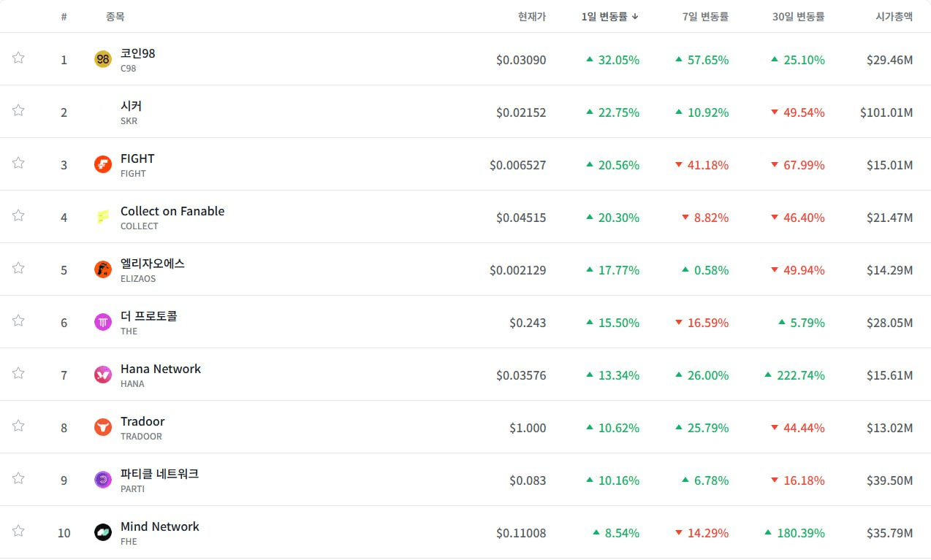The height and width of the screenshot is (560, 931).
Task: Click the Coin98 (C98) coin logo
Action: pos(103,59)
